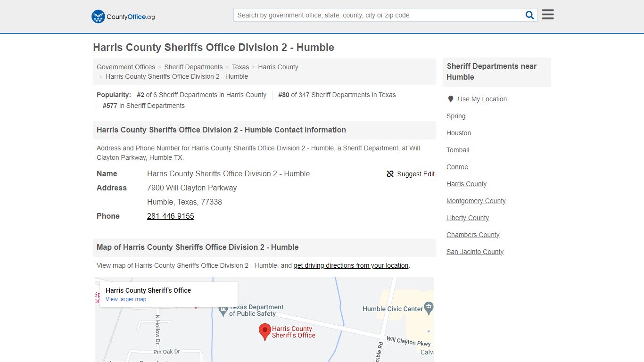Click the Map of Harris County Sheriffs Office heading
The height and width of the screenshot is (362, 644).
[x=198, y=247]
